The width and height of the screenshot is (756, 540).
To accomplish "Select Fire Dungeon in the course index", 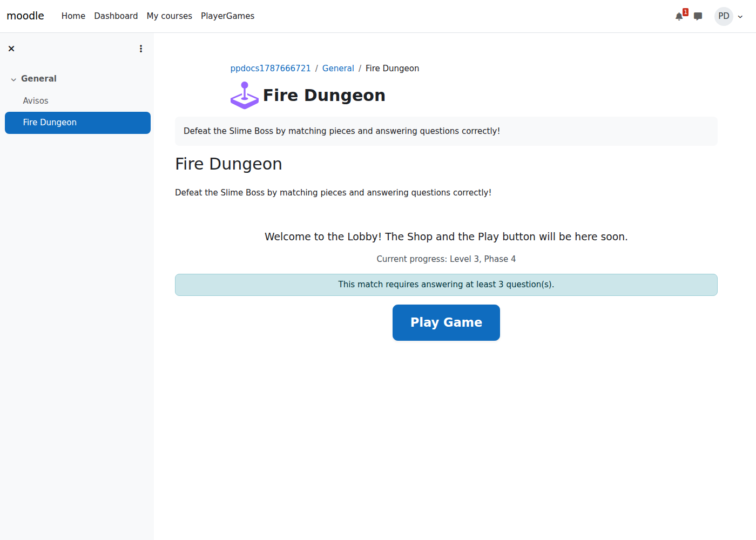I will (78, 123).
